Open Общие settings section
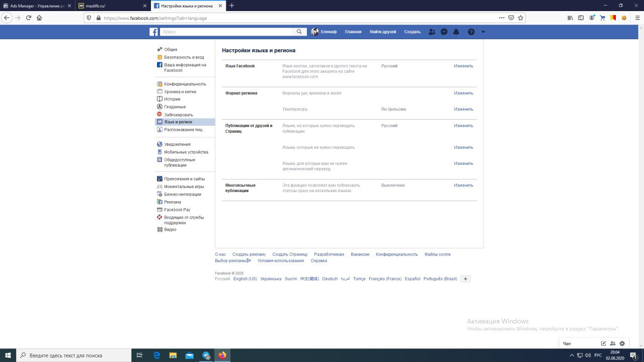 coord(171,50)
